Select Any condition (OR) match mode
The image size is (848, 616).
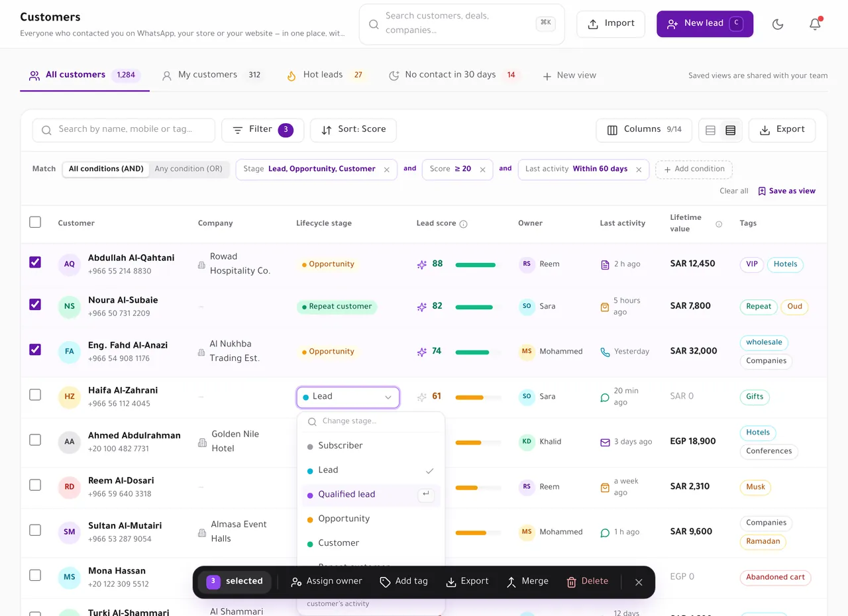(189, 169)
